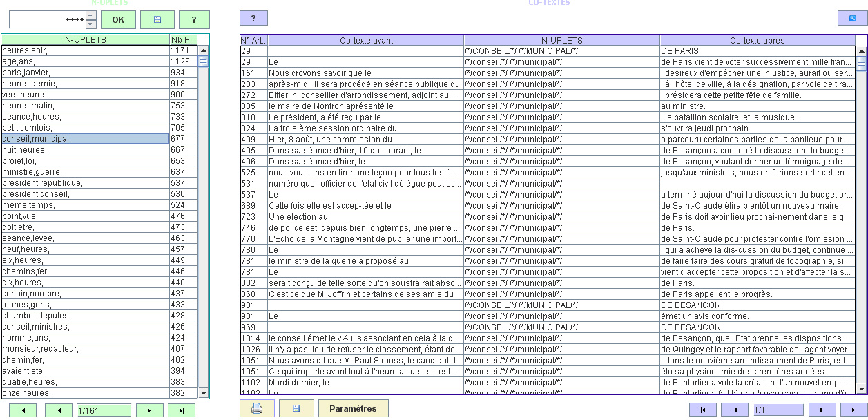Image resolution: width=868 pixels, height=420 pixels.
Task: Go to last page of N-uplets list
Action: [182, 410]
